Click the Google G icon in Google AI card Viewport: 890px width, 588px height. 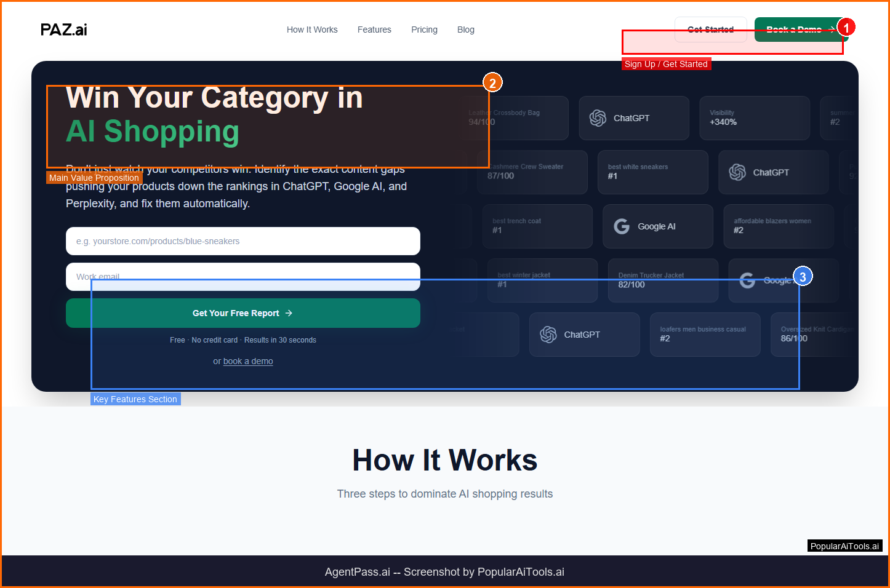point(622,226)
